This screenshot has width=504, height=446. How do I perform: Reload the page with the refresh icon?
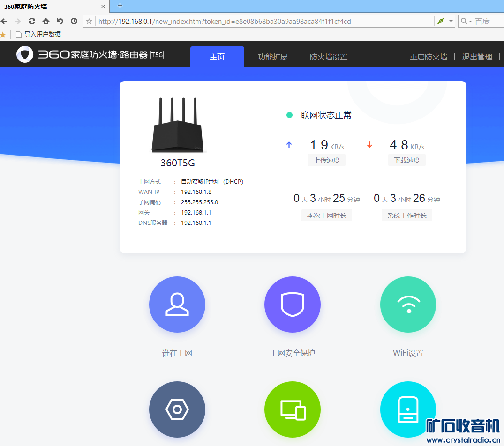[32, 21]
